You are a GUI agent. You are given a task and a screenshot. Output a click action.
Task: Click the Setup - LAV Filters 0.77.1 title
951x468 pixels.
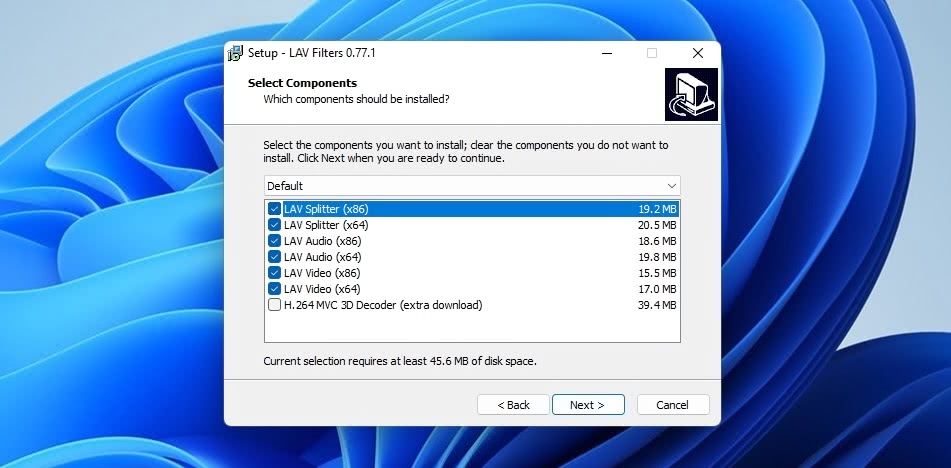[312, 53]
